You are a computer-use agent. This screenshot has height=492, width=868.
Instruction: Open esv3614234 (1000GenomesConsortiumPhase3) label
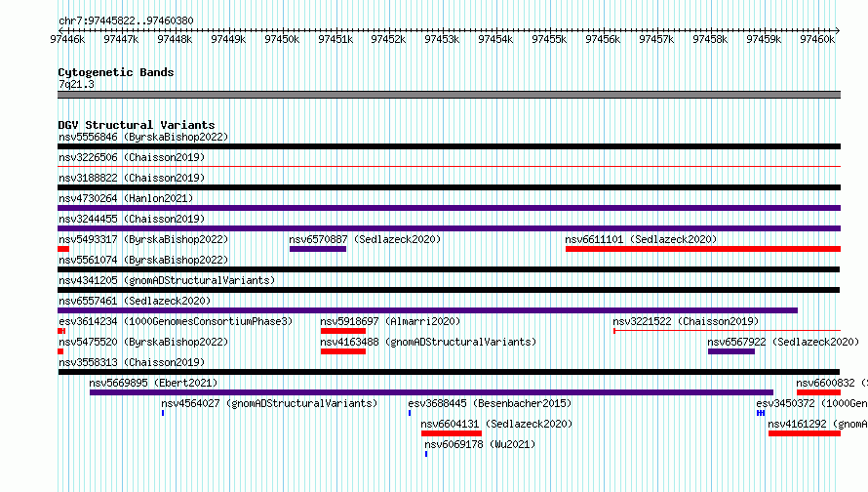176,321
